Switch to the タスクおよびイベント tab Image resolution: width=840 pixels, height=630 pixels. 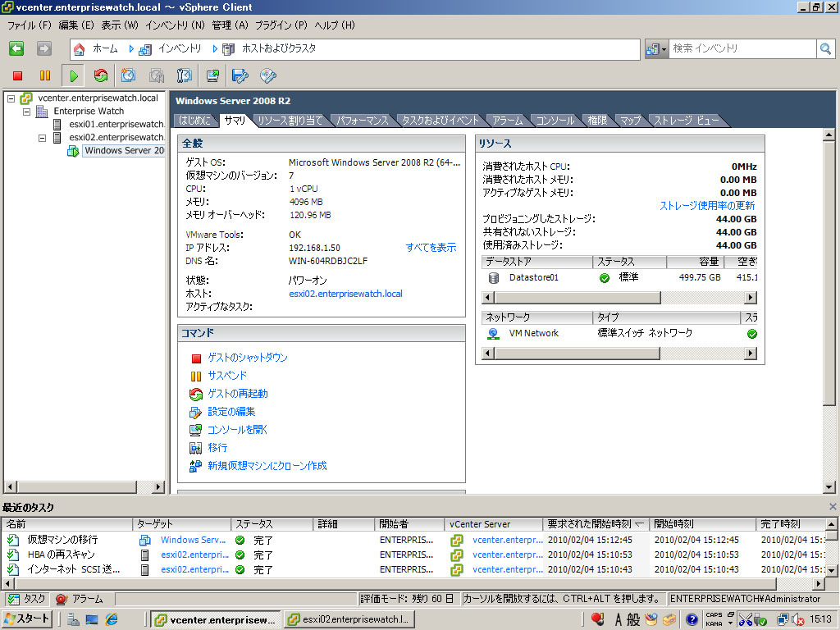point(440,121)
